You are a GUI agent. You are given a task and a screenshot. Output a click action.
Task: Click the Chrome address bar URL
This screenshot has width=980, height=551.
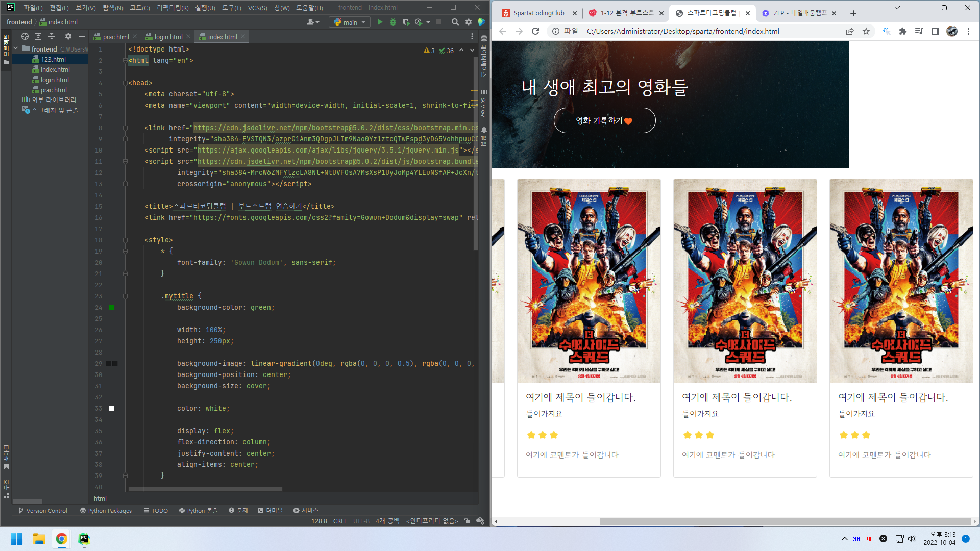(x=683, y=31)
